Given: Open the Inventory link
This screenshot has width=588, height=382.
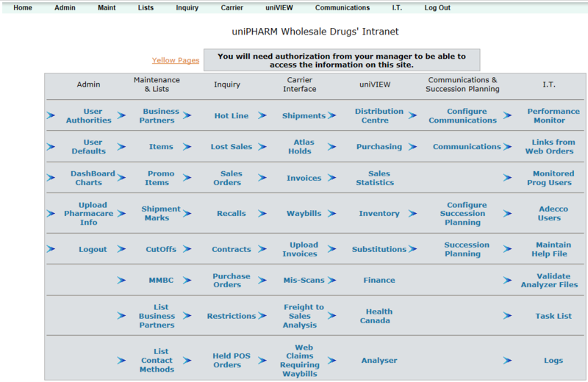Looking at the screenshot, I should pyautogui.click(x=379, y=213).
